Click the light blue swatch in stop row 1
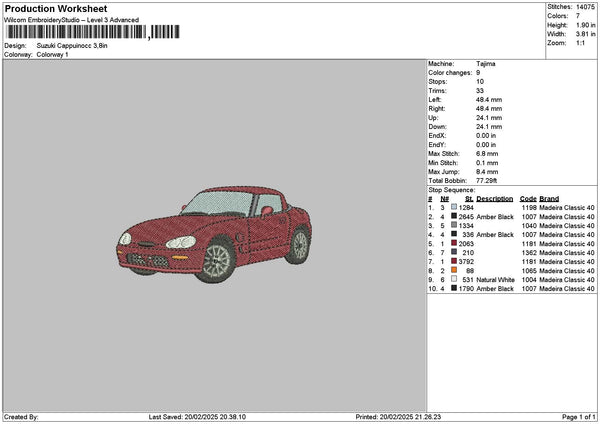The image size is (600, 424). [x=454, y=207]
